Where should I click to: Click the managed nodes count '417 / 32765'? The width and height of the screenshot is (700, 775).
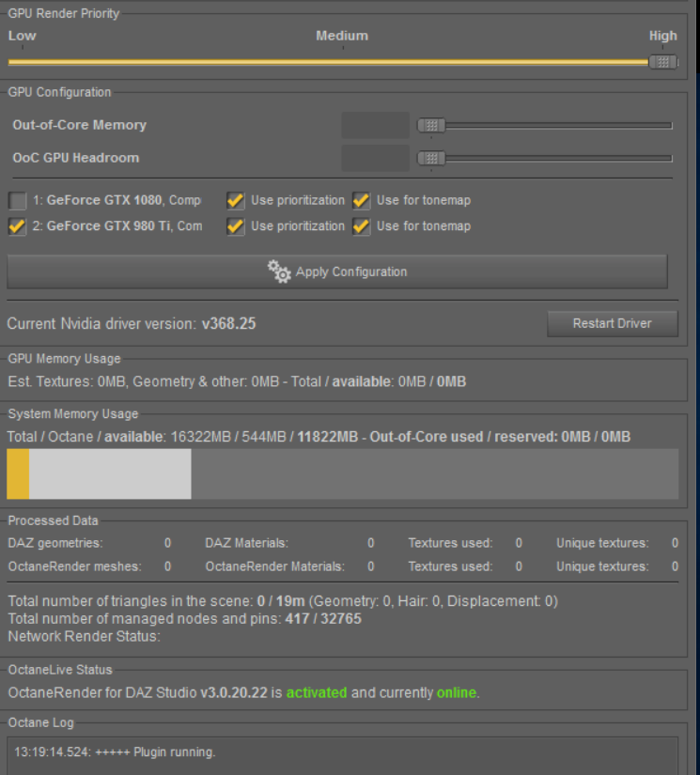point(323,619)
